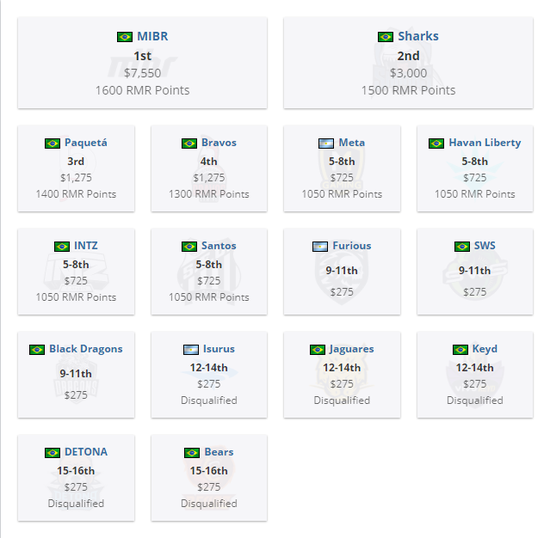Click the Argentina flag next to Furious
The width and height of the screenshot is (550, 538).
point(320,247)
